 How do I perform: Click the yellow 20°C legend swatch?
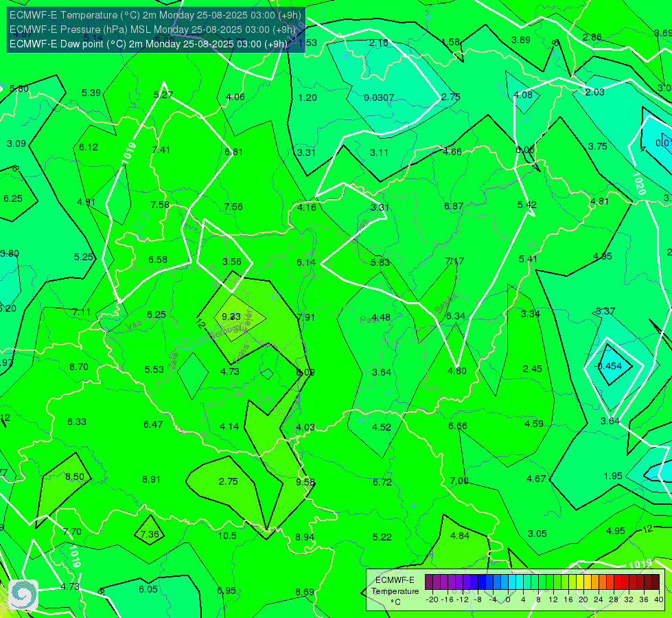[580, 582]
